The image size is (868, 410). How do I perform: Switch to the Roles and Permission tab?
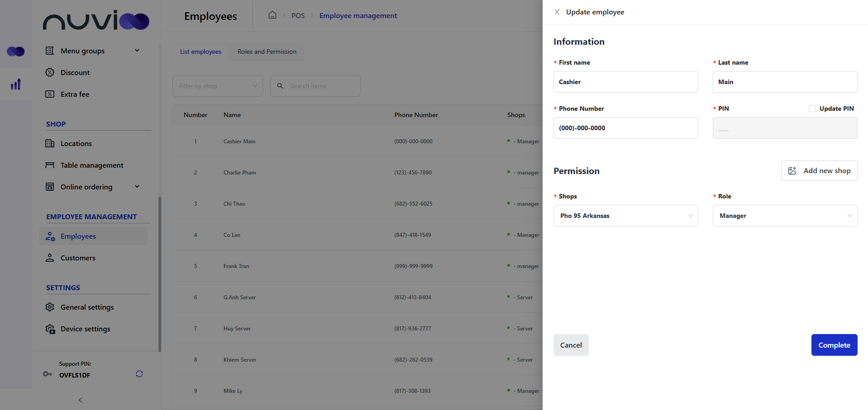point(266,52)
